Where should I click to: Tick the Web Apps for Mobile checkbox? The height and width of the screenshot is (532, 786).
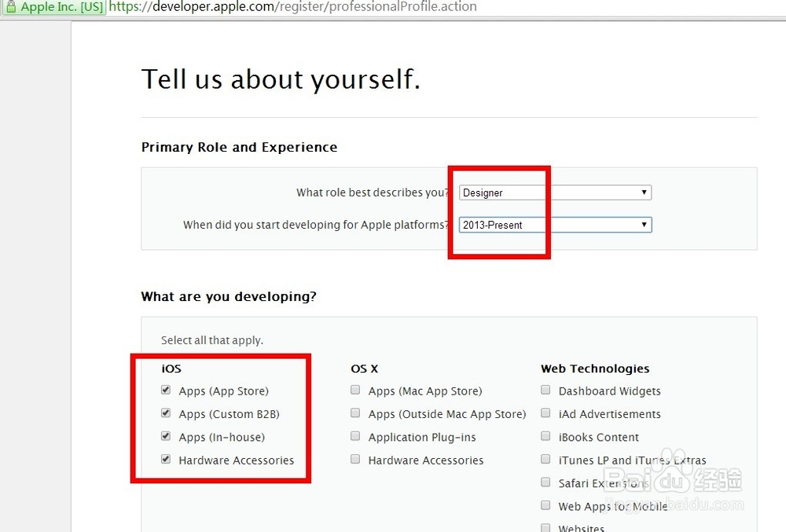click(x=545, y=505)
